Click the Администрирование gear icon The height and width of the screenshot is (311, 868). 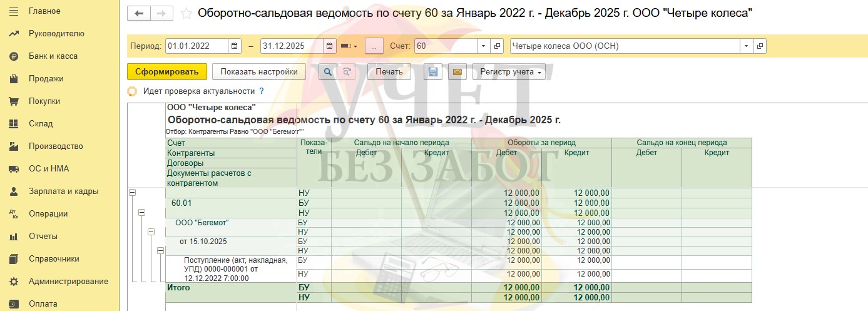[x=13, y=281]
